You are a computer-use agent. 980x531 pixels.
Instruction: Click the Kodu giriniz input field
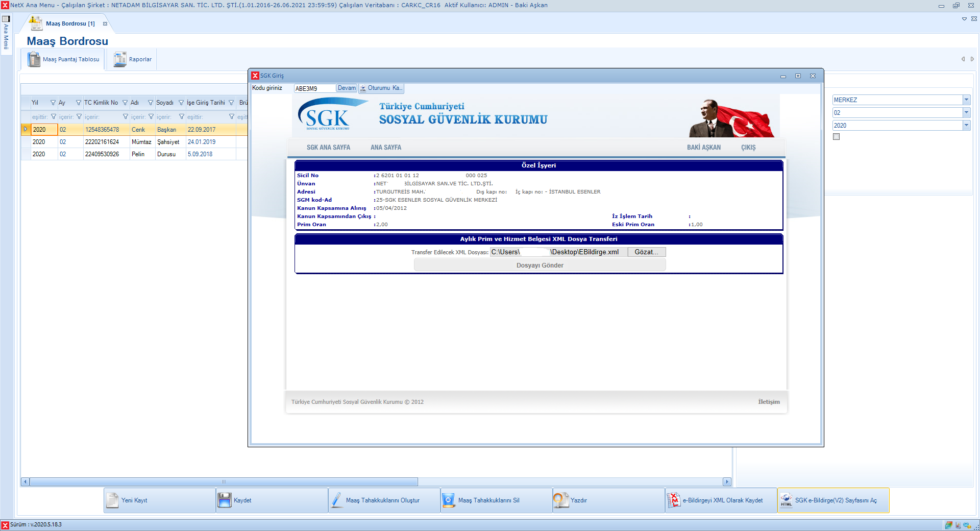314,88
